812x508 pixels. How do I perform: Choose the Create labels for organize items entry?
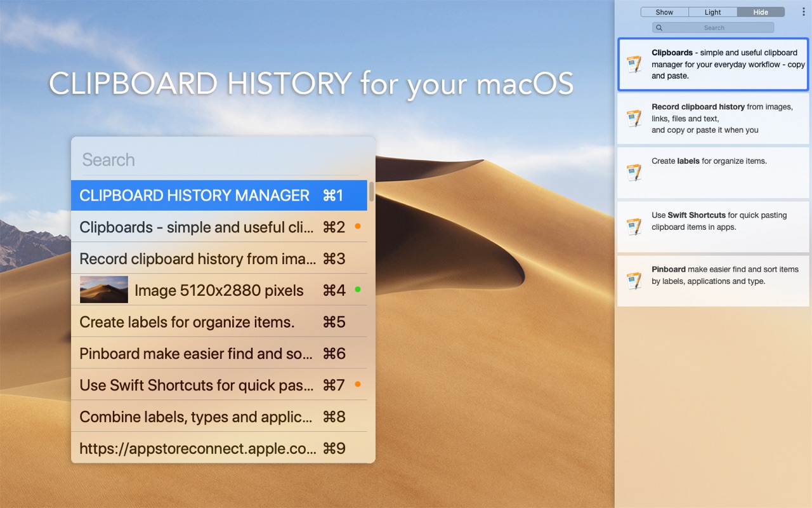pos(219,322)
